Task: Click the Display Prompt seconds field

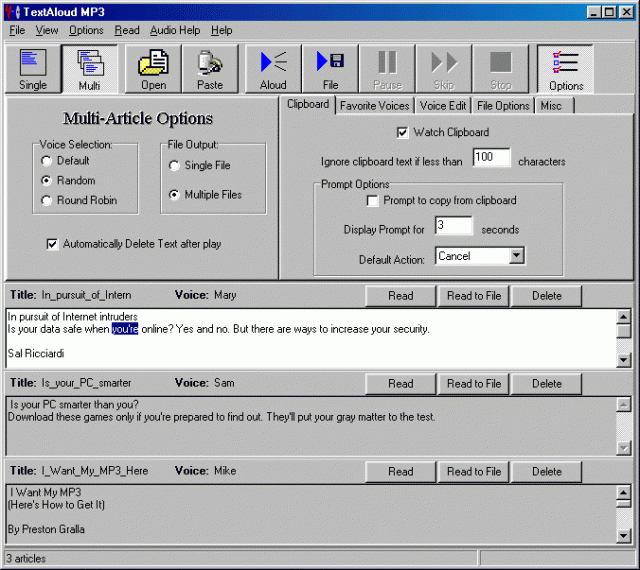Action: (x=453, y=225)
